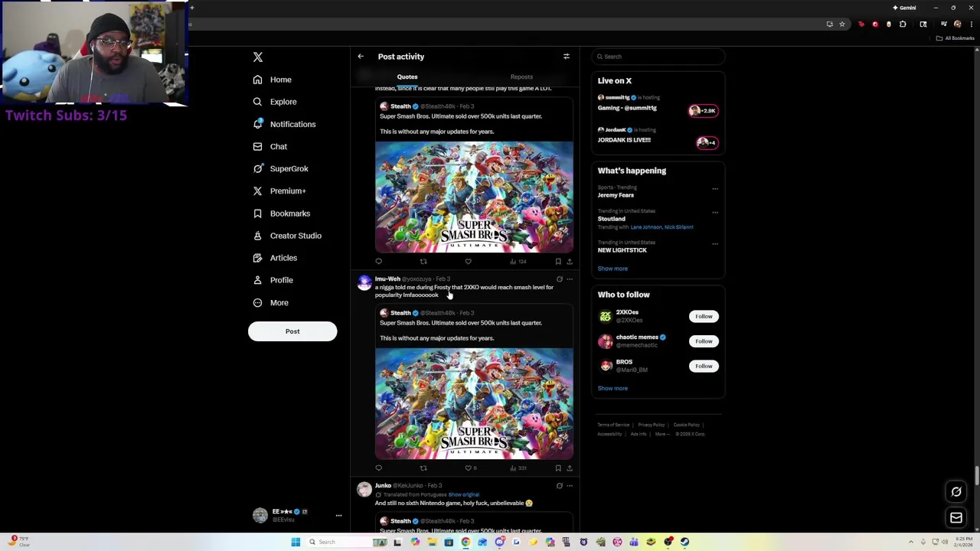Bookmark this page with the star icon
This screenshot has width=980, height=551.
(x=842, y=24)
